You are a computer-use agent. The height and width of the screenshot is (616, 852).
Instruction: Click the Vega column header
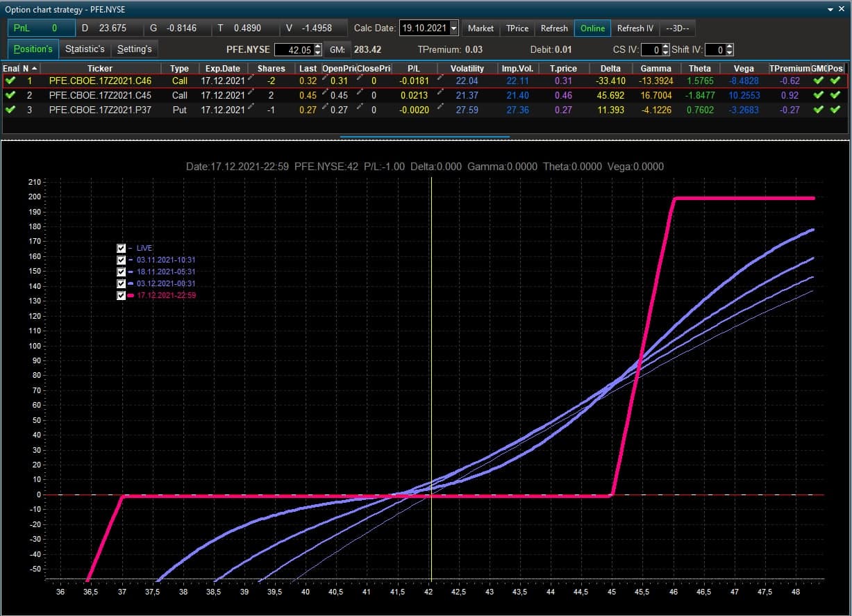point(744,68)
